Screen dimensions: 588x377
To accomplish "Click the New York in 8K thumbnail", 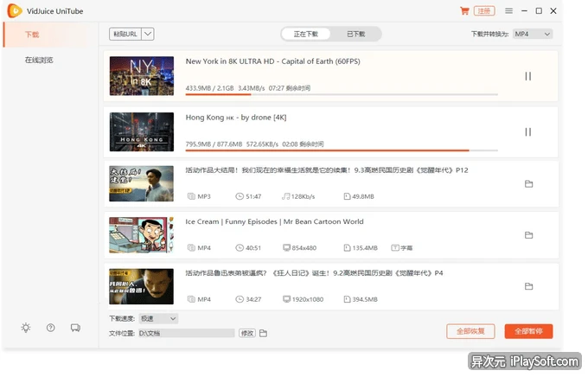I will (x=142, y=76).
